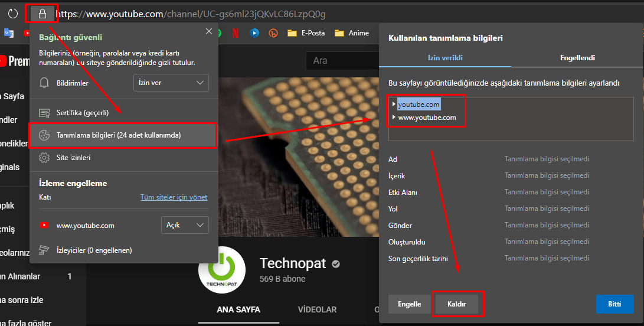644x326 pixels.
Task: Click the cookie icon beside Tanımlama bilgileri
Action: pos(44,135)
